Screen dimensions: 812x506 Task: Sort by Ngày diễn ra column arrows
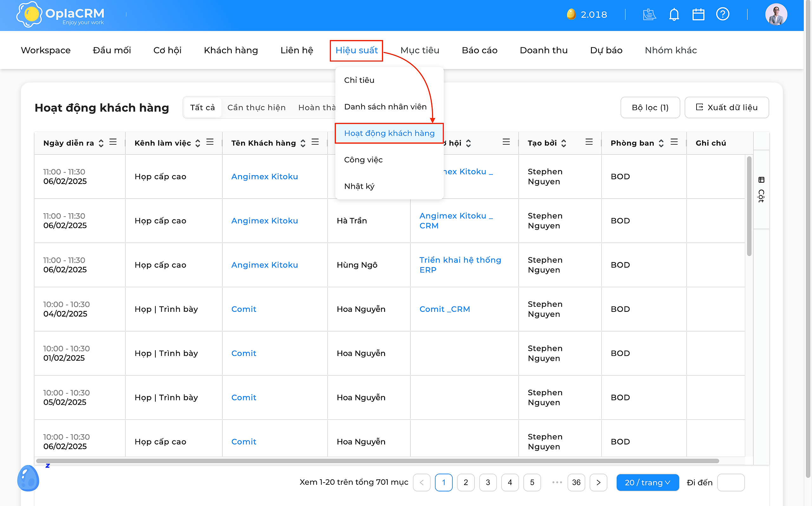pos(101,143)
